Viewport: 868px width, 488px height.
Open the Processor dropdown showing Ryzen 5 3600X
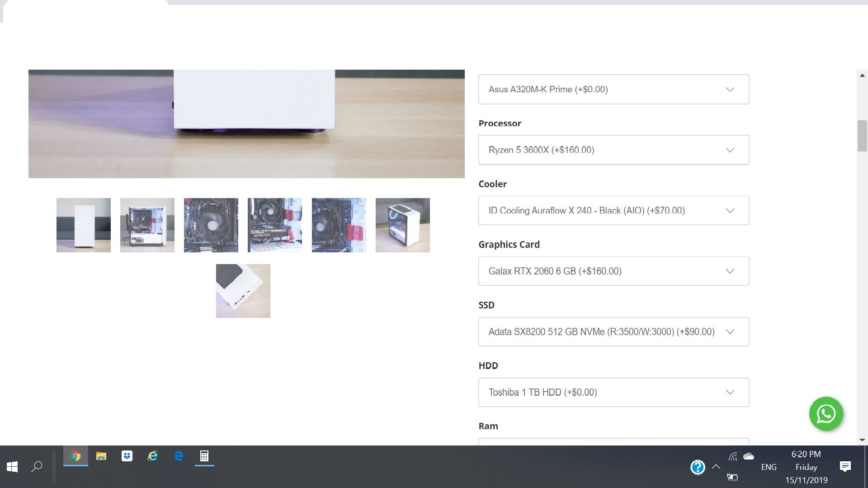tap(613, 150)
